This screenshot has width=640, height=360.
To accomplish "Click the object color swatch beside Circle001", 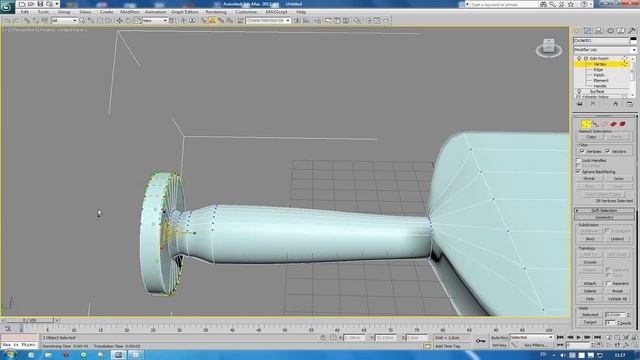I will [633, 40].
